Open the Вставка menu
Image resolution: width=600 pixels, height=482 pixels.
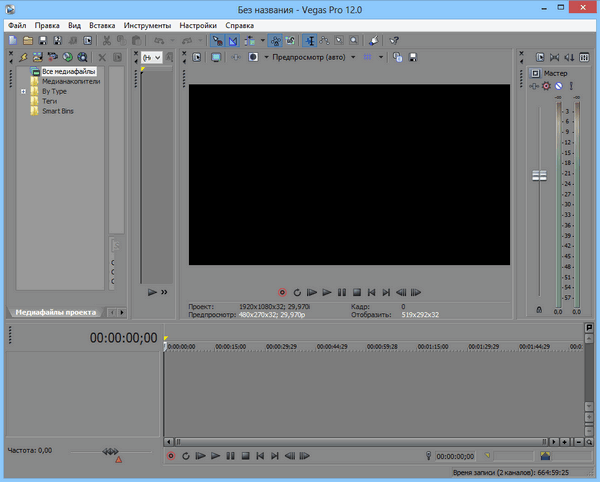tap(101, 24)
